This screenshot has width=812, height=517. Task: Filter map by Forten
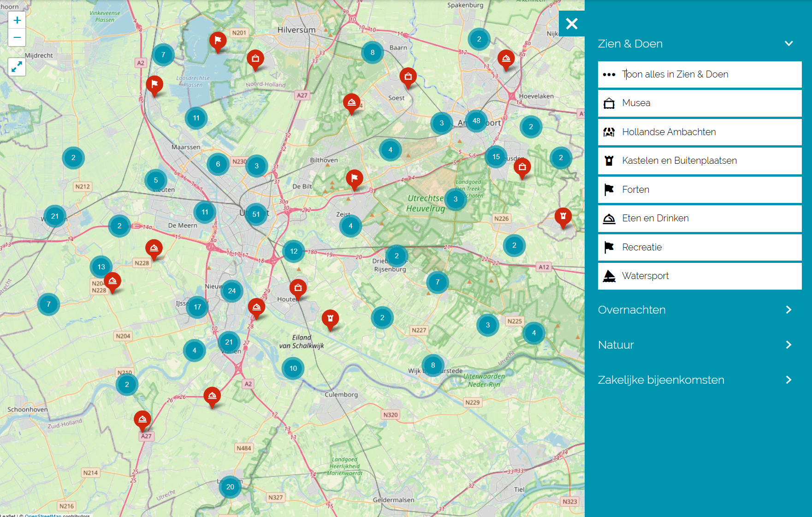coord(699,190)
